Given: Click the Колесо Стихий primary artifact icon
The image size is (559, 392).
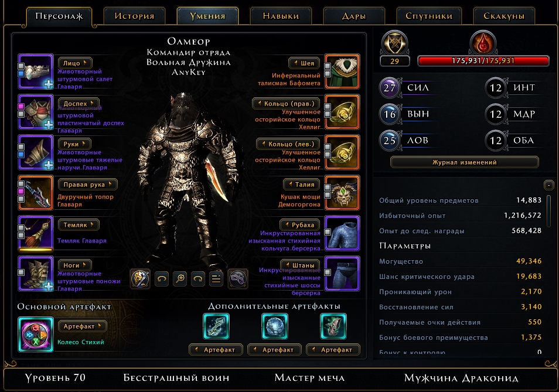Looking at the screenshot, I should point(36,335).
